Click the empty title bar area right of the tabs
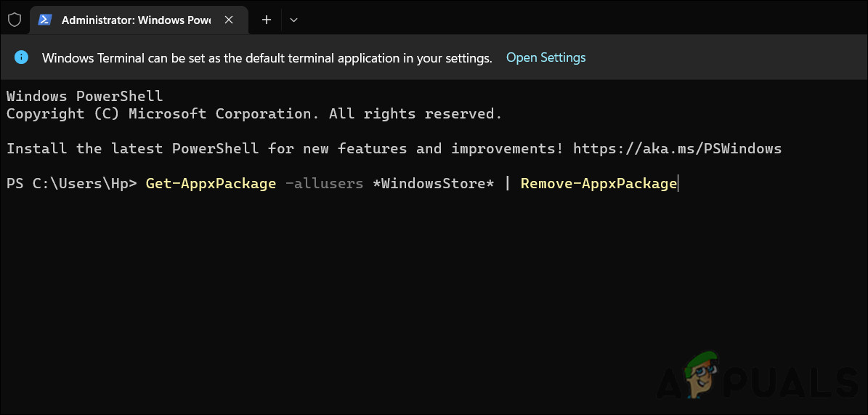868x415 pixels. click(581, 20)
